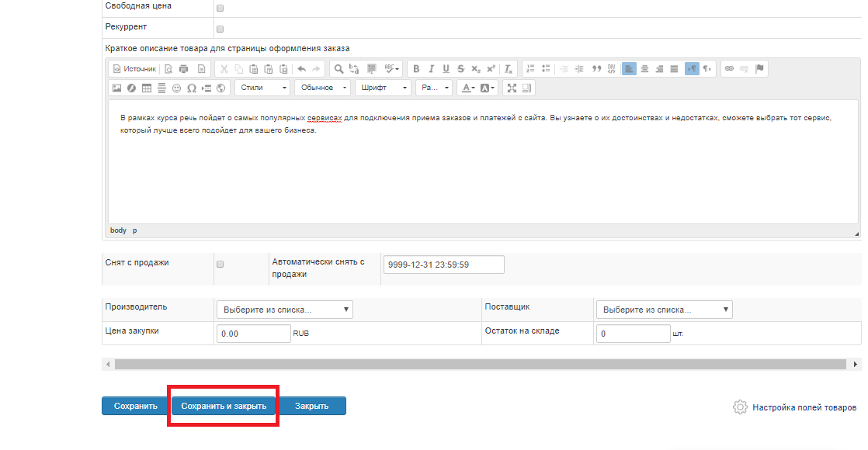
Task: Open the smiley emoticon picker
Action: [x=176, y=88]
